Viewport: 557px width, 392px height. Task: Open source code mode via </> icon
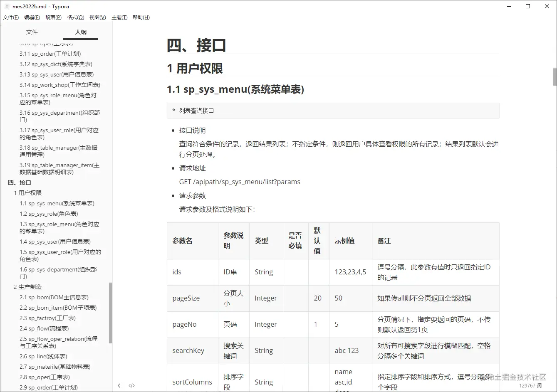pos(132,385)
